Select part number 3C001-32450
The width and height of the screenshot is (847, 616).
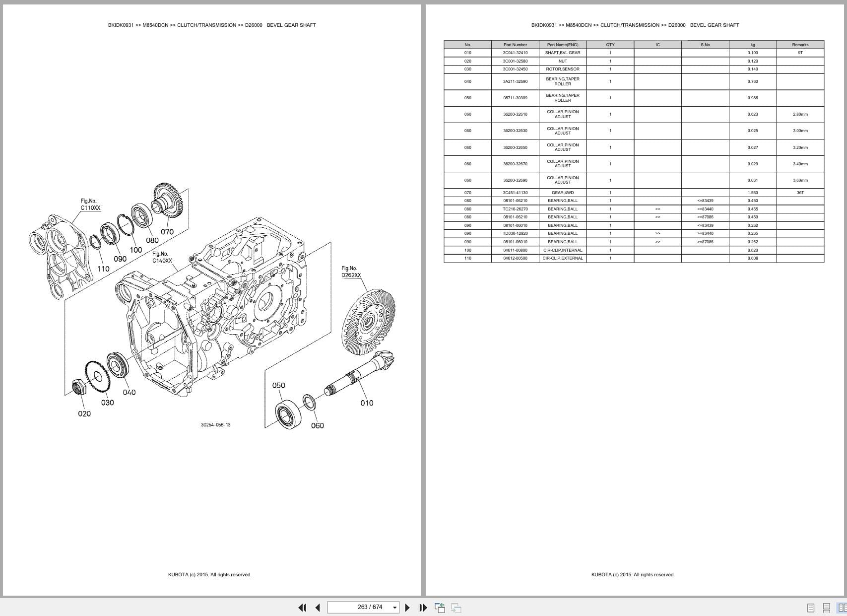(515, 69)
